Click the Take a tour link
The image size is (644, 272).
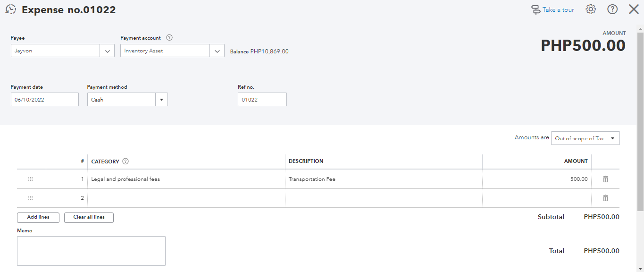(553, 9)
